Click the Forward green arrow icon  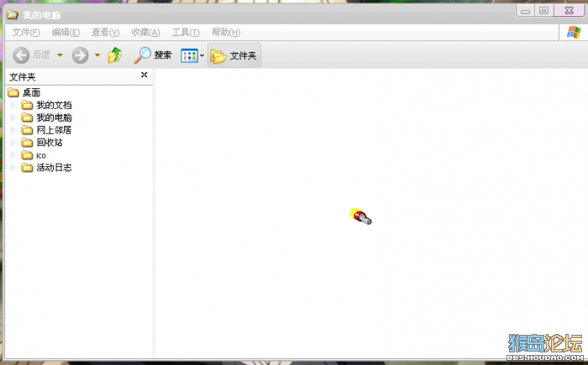coord(80,55)
